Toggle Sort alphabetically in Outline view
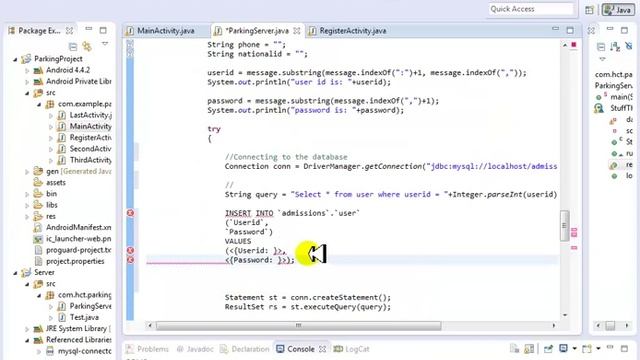Image resolution: width=640 pixels, height=360 pixels. (615, 47)
